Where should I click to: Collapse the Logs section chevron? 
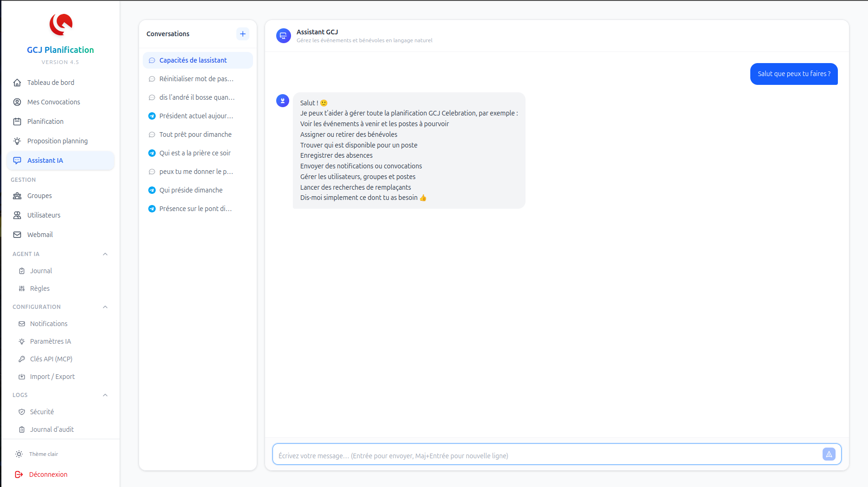point(105,395)
